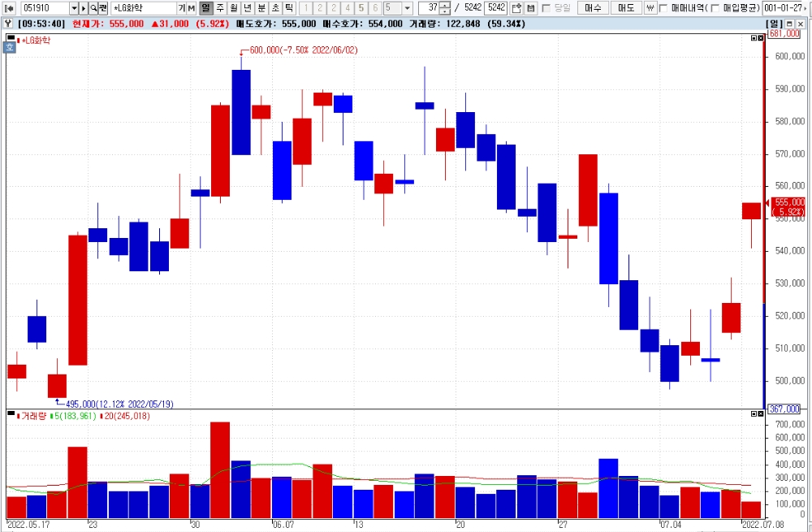Click the ₩ won currency icon
Viewport: 812px width, 532px height.
tap(650, 8)
